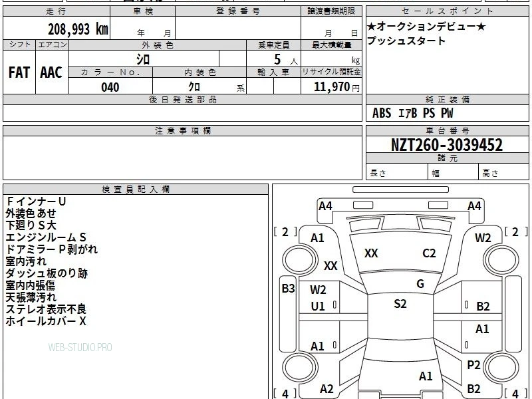532x399 pixels.
Task: Select the ABS エアB PS PW equipment line
Action: [x=412, y=113]
